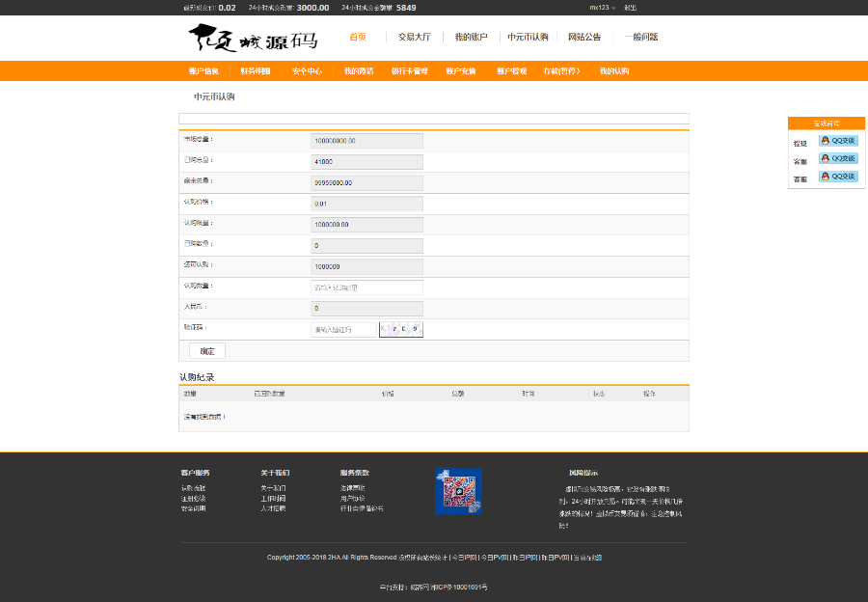Click the 今日IP statistic in footer
Viewport: 868px width, 602px height.
point(465,558)
